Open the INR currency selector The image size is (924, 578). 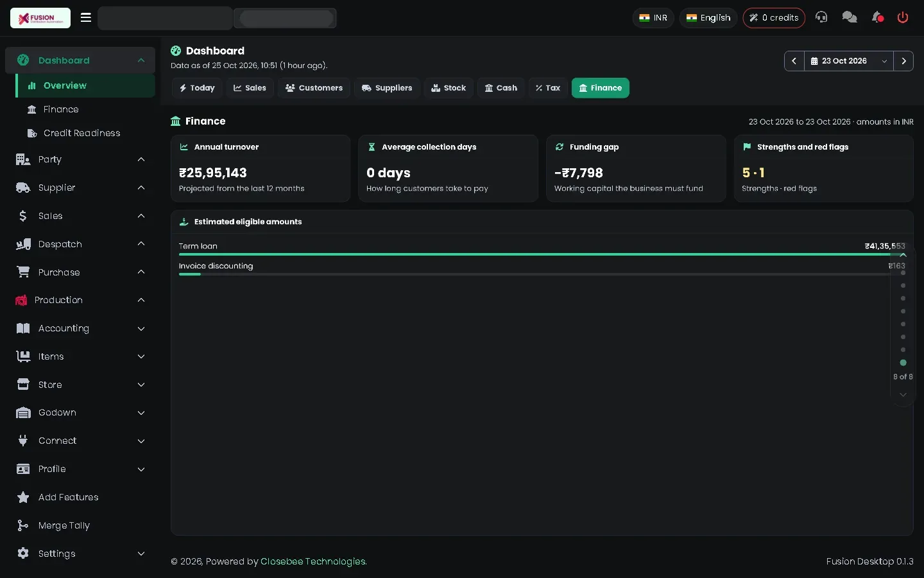click(x=653, y=18)
